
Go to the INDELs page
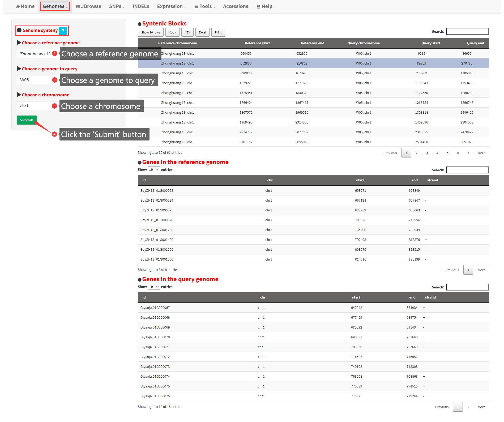click(x=141, y=6)
